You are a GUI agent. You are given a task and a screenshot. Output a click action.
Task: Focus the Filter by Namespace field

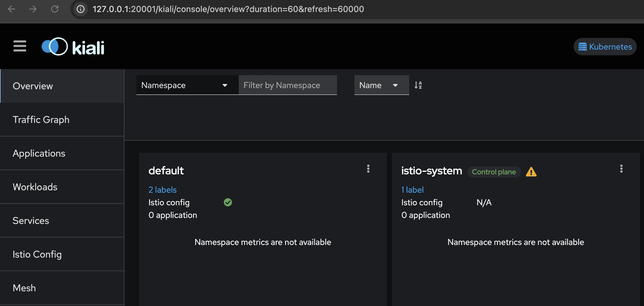(287, 85)
